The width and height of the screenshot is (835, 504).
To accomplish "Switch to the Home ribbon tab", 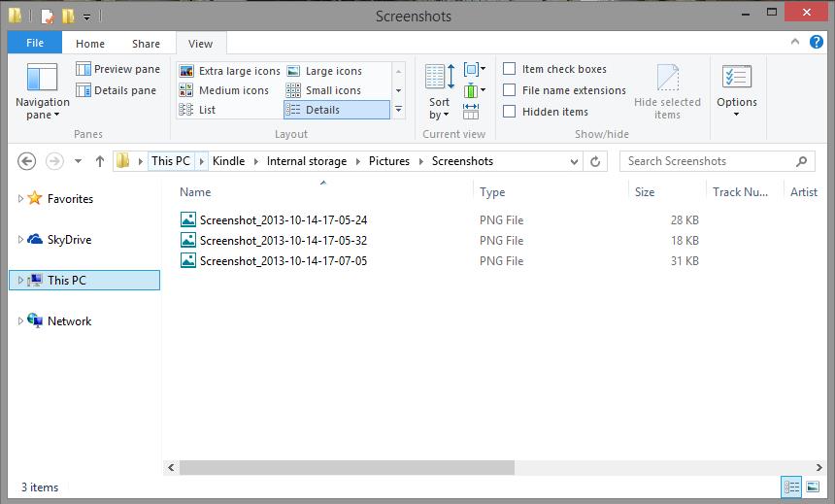I will 90,43.
